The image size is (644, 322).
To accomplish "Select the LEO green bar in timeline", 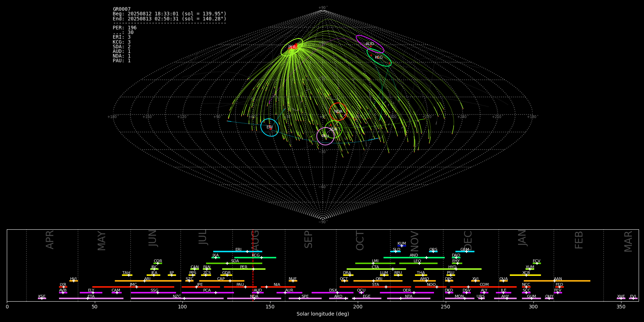I will [418, 263].
